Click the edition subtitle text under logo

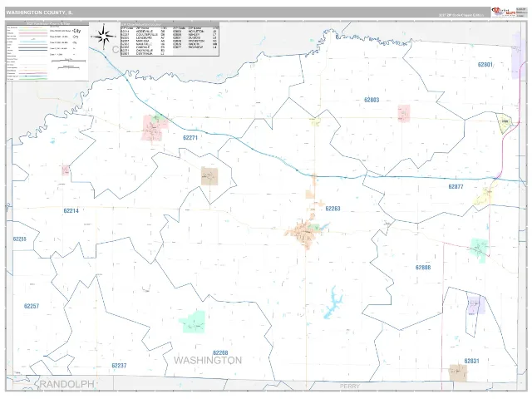(x=461, y=15)
